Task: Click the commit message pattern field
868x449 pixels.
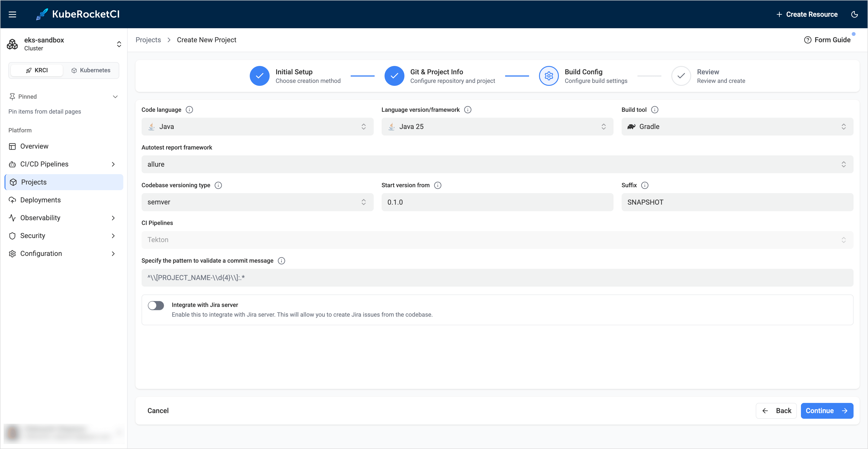Action: [x=497, y=278]
